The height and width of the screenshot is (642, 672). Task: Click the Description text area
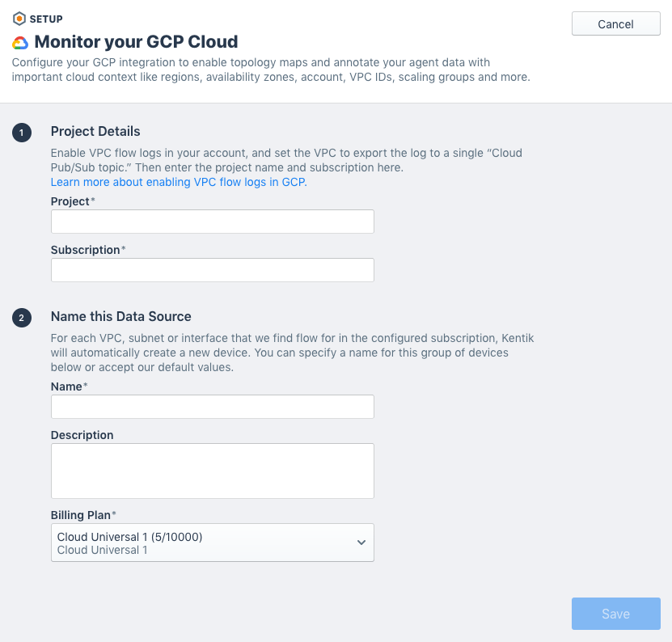click(212, 471)
